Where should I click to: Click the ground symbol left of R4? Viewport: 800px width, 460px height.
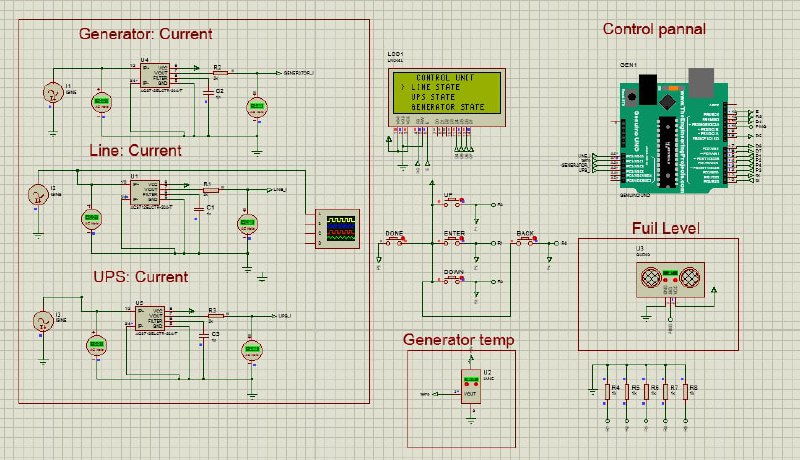[592, 392]
